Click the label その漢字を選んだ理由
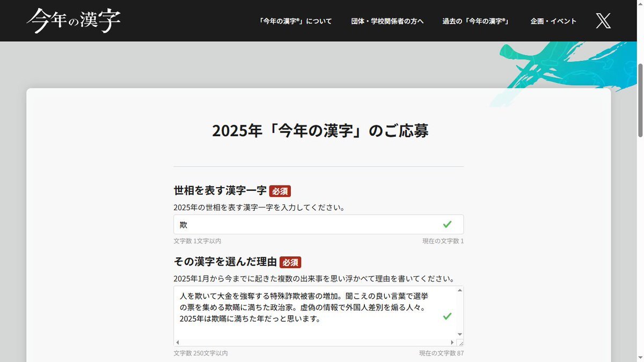The width and height of the screenshot is (644, 362). tap(225, 262)
